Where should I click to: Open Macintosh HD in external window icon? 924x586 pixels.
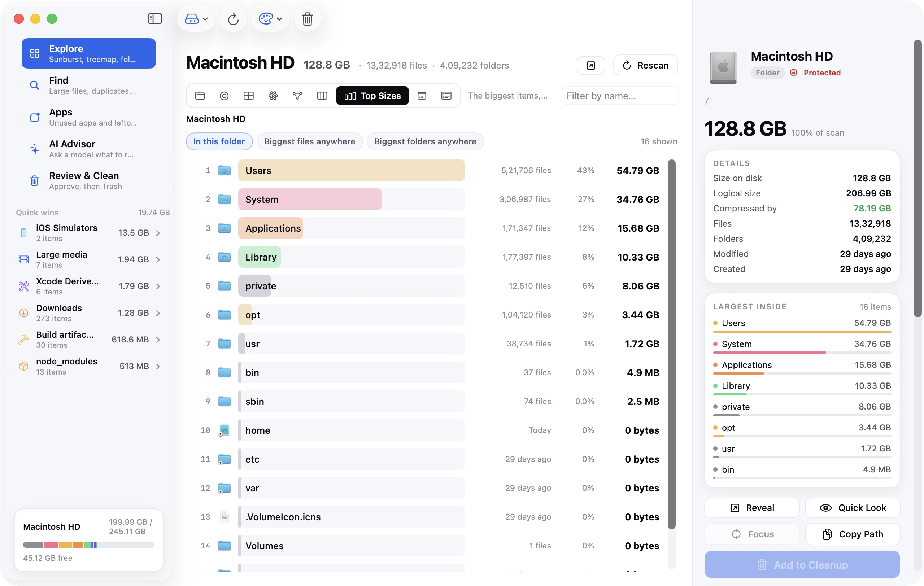click(x=591, y=66)
